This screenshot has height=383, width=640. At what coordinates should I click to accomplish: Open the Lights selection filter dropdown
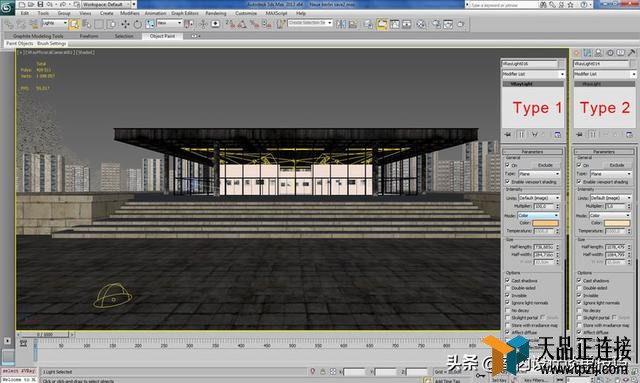(55, 23)
